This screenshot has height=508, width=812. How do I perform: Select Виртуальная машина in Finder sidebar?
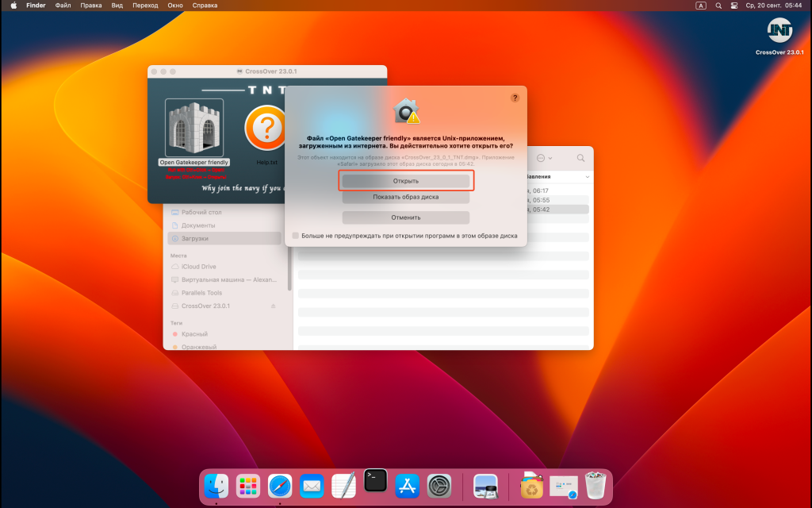pos(224,279)
